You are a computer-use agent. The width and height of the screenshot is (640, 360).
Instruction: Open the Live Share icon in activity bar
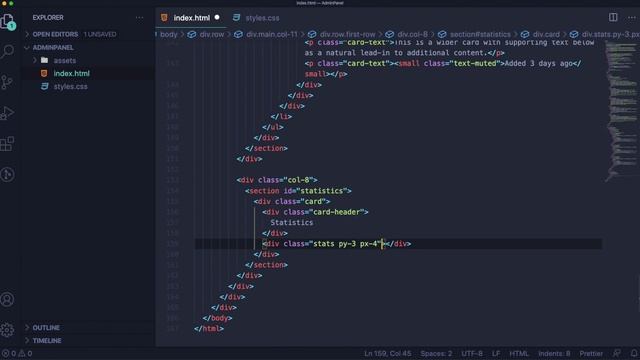7,174
